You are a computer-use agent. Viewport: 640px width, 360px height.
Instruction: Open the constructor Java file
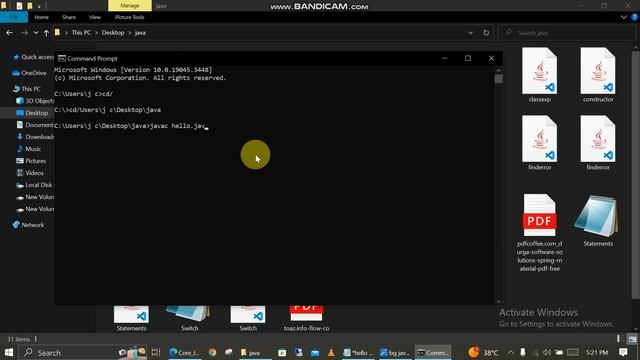598,75
